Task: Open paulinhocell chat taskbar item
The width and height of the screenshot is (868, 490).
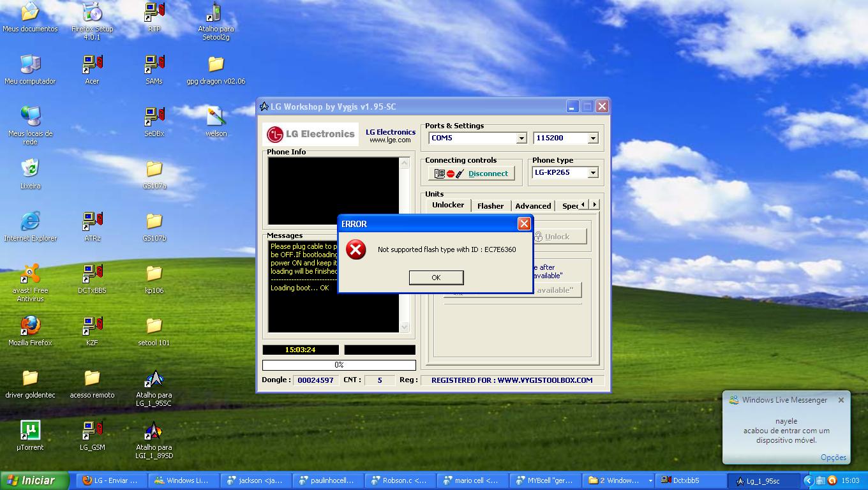Action: [329, 480]
